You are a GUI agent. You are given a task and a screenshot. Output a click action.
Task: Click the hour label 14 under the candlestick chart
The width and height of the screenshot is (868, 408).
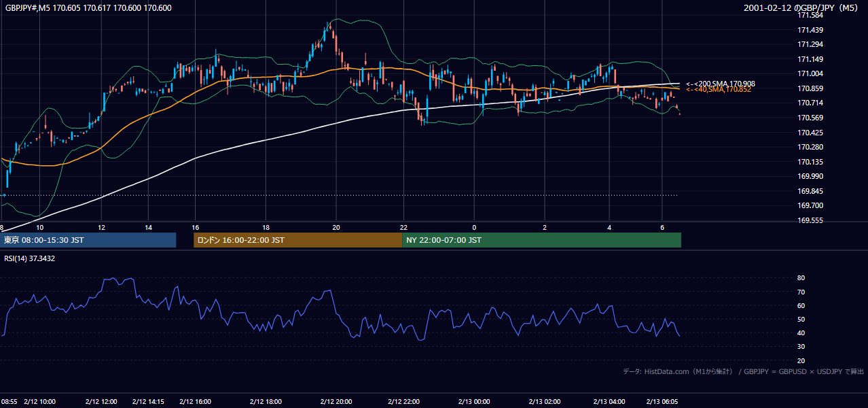tap(148, 227)
